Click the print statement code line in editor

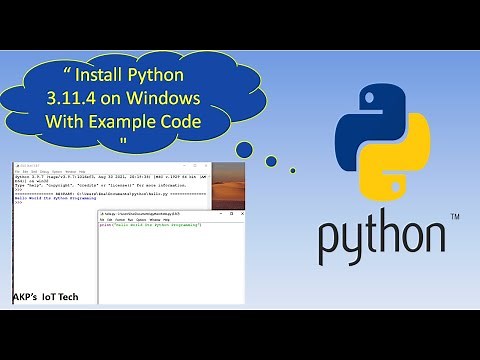151,225
